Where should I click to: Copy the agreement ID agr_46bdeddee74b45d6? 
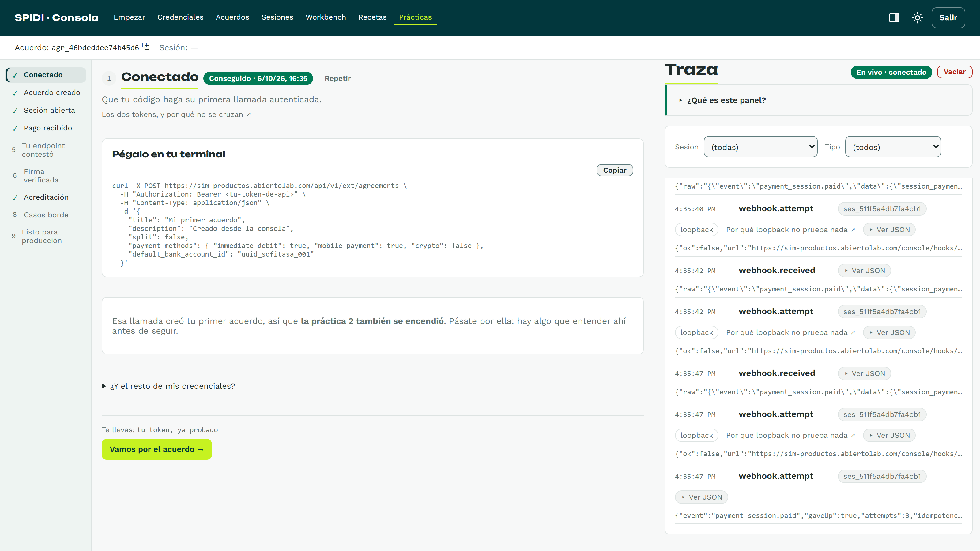coord(146,47)
